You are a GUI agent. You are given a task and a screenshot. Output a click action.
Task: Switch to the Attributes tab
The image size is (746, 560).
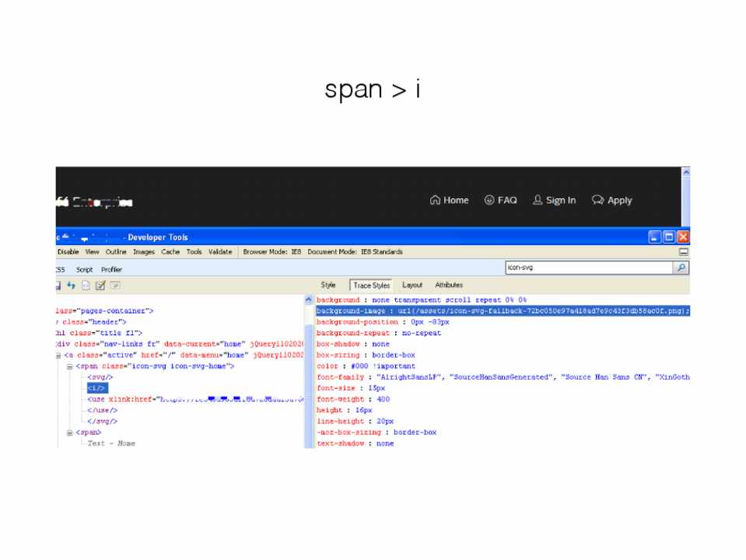coord(449,285)
